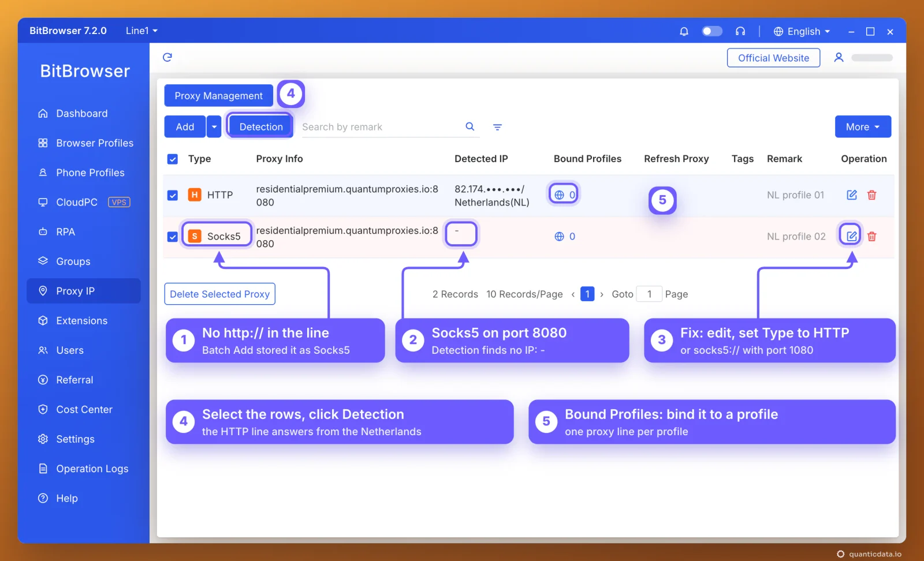Open the 10 Records/Page selector
This screenshot has height=561, width=924.
[524, 294]
